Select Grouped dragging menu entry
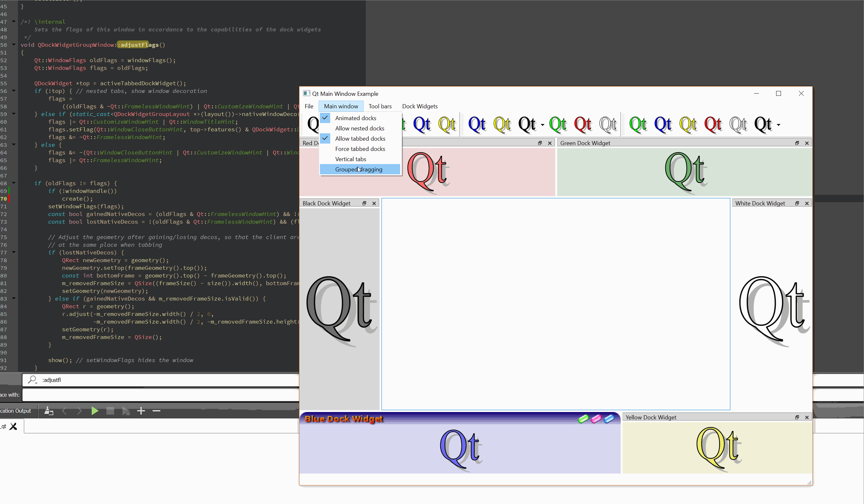 [359, 169]
